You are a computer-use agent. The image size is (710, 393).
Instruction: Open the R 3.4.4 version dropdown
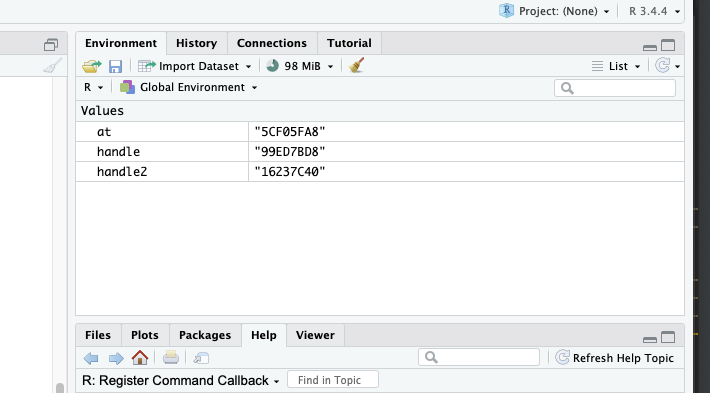[x=655, y=11]
